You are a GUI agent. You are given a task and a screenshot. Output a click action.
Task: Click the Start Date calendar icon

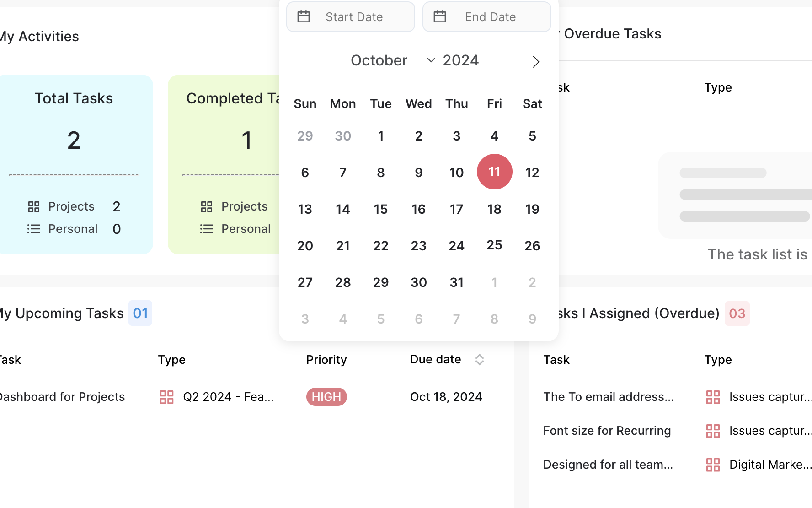304,17
